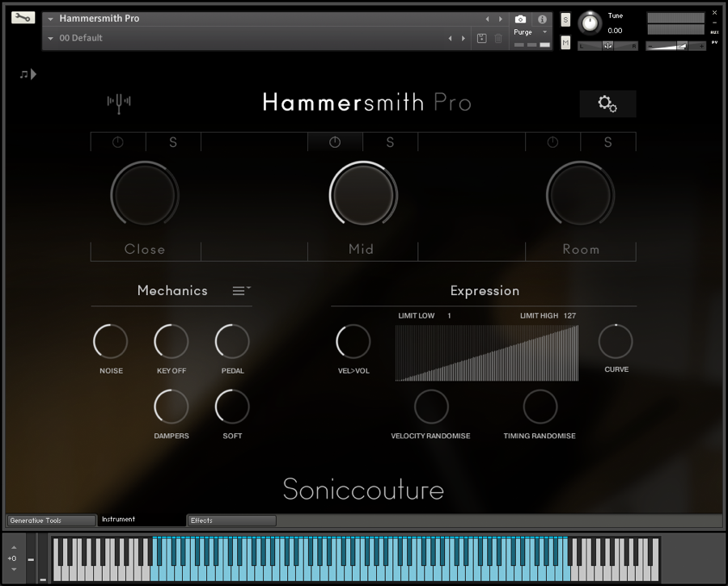
Task: Click the 00 Default preset name
Action: click(81, 38)
